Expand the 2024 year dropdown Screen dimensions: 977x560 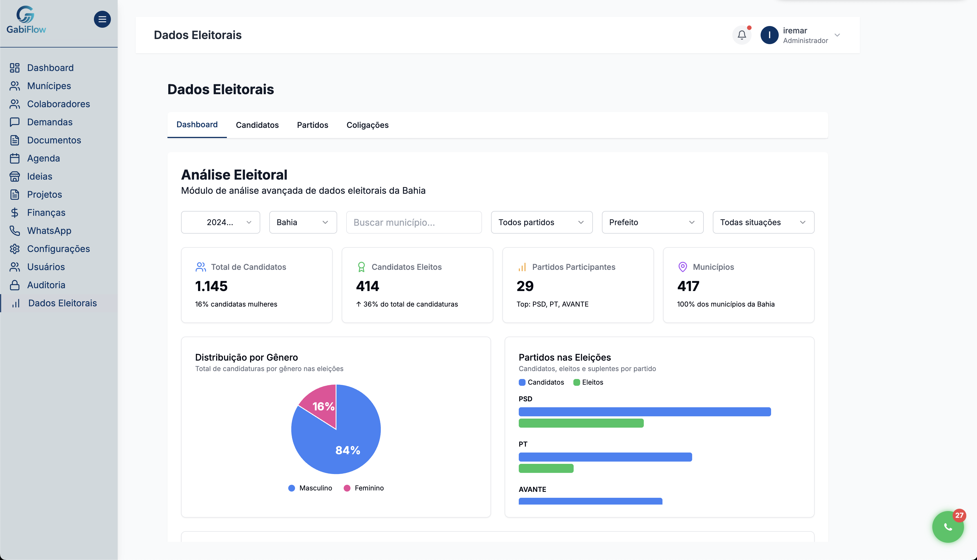coord(220,222)
